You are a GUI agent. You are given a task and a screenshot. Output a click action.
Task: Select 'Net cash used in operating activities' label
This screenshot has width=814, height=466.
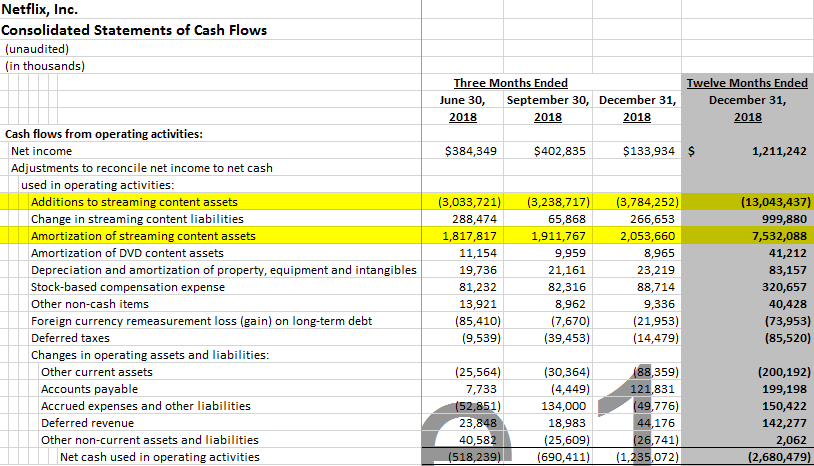(160, 457)
